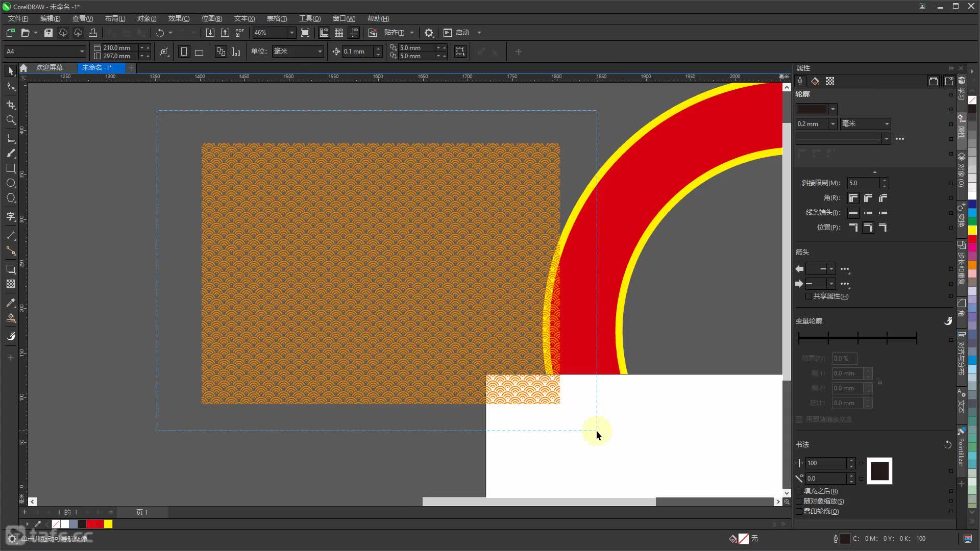Select the Zoom tool

click(x=11, y=120)
